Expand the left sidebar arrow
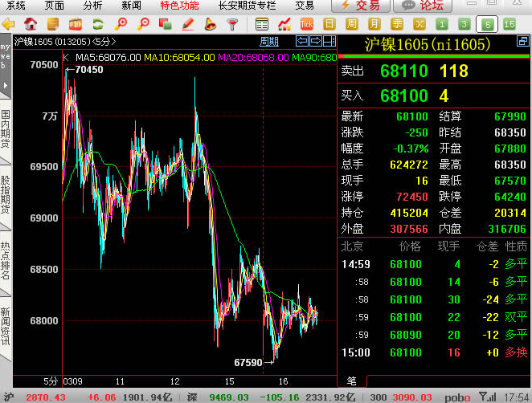Screen dimensions: 532x403 point(6,85)
